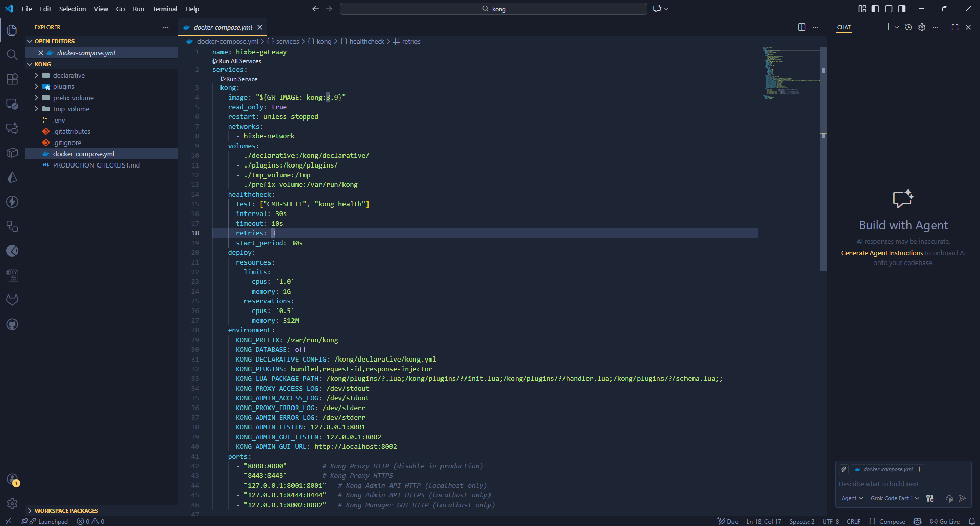Click the delegate to cloud agent icon
Viewport: 980px width, 526px height.
tap(949, 498)
